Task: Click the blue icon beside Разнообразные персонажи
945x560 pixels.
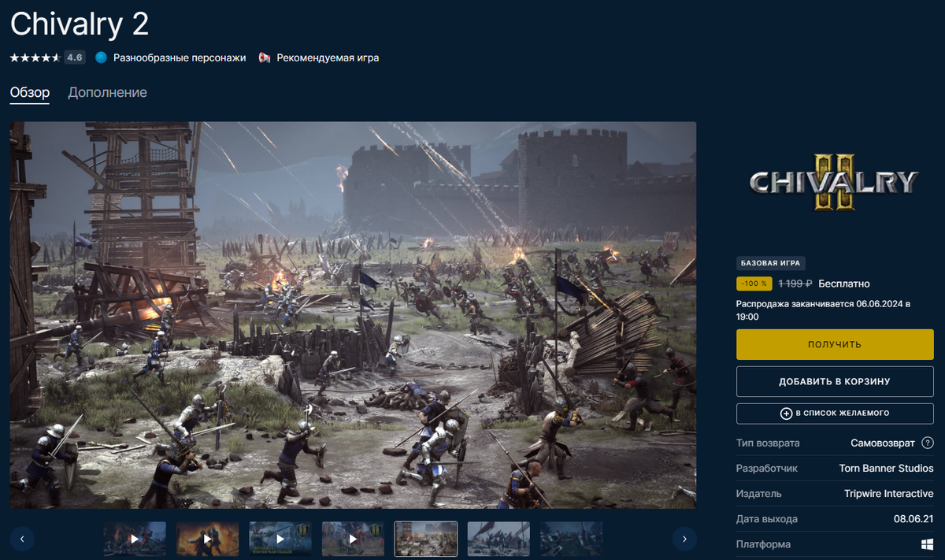Action: (101, 57)
